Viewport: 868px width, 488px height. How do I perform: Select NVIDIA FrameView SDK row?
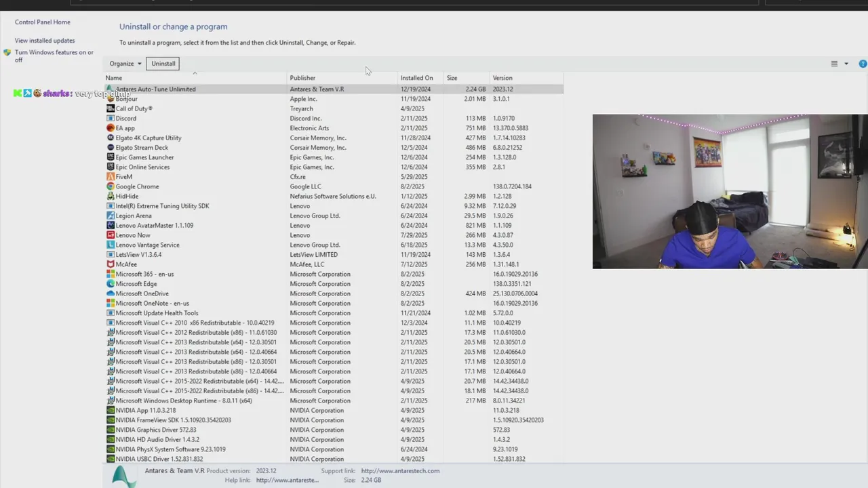334,420
